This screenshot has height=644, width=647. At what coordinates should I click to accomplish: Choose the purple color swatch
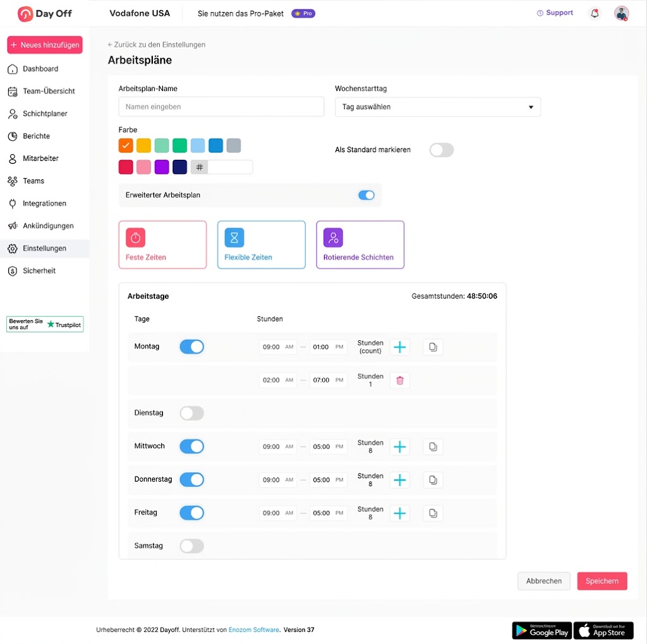pos(162,167)
